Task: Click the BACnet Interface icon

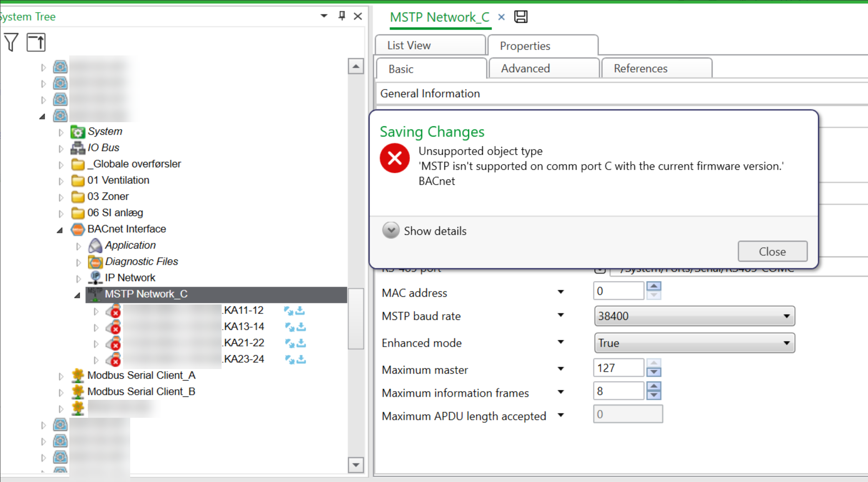Action: coord(78,229)
